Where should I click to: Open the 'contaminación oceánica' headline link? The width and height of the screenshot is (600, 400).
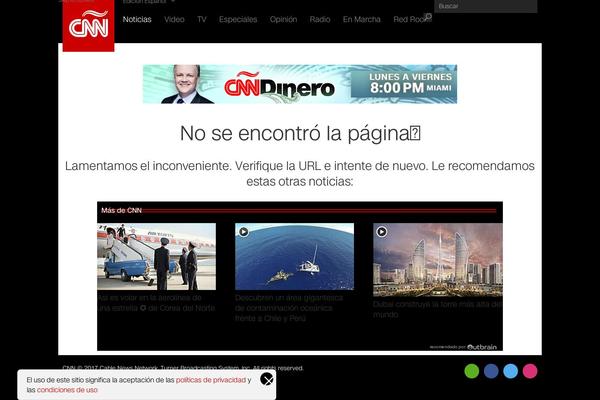(289, 308)
